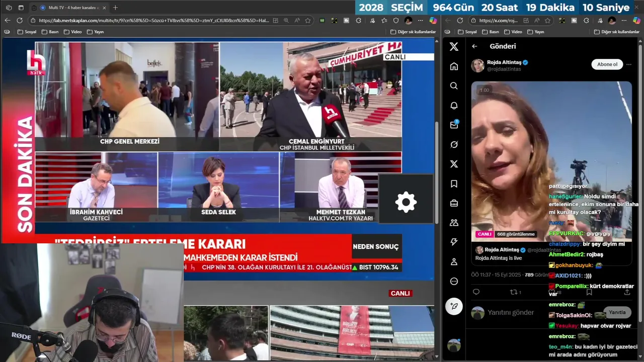Screen dimensions: 644x362
Task: Open Video bookmarks folder in Multi TV window
Action: (72, 32)
